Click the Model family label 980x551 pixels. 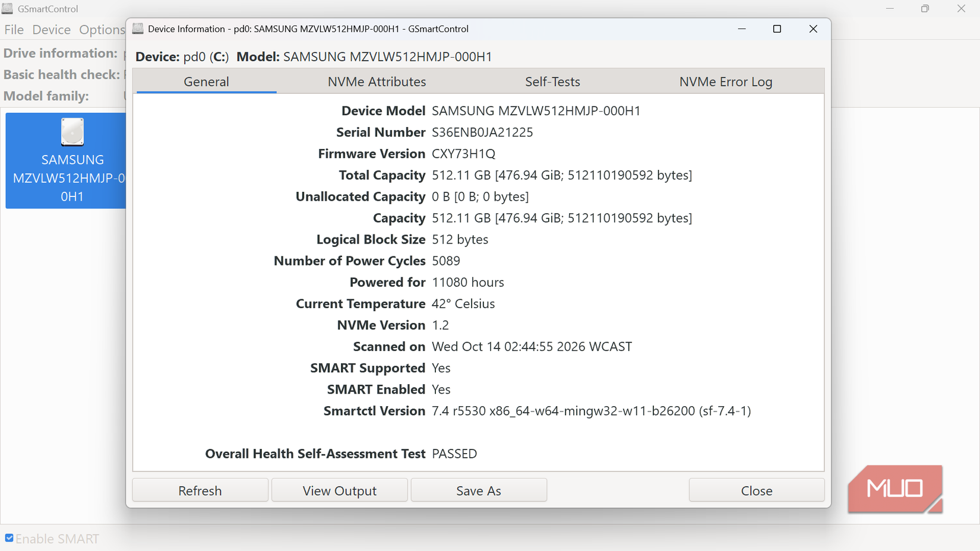tap(46, 96)
